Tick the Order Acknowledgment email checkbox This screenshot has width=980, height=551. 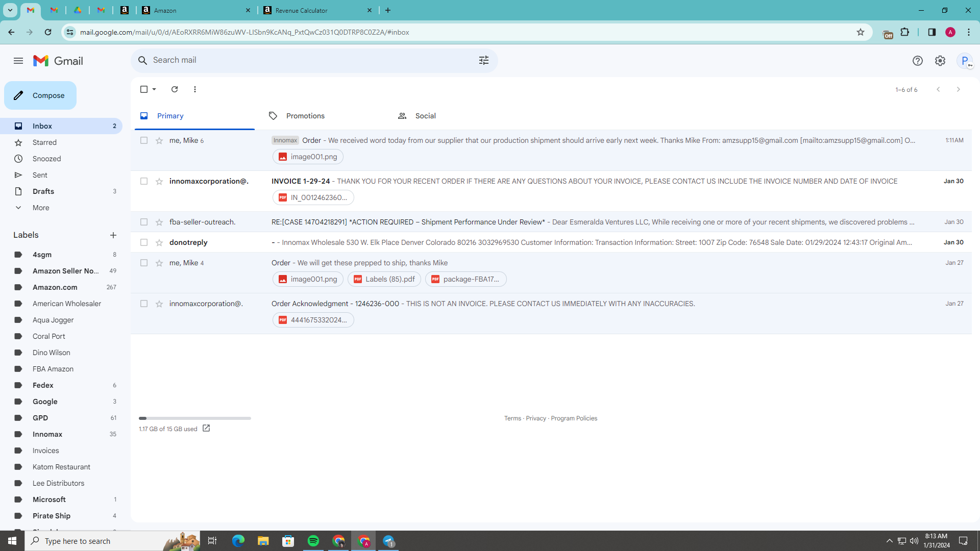(144, 304)
